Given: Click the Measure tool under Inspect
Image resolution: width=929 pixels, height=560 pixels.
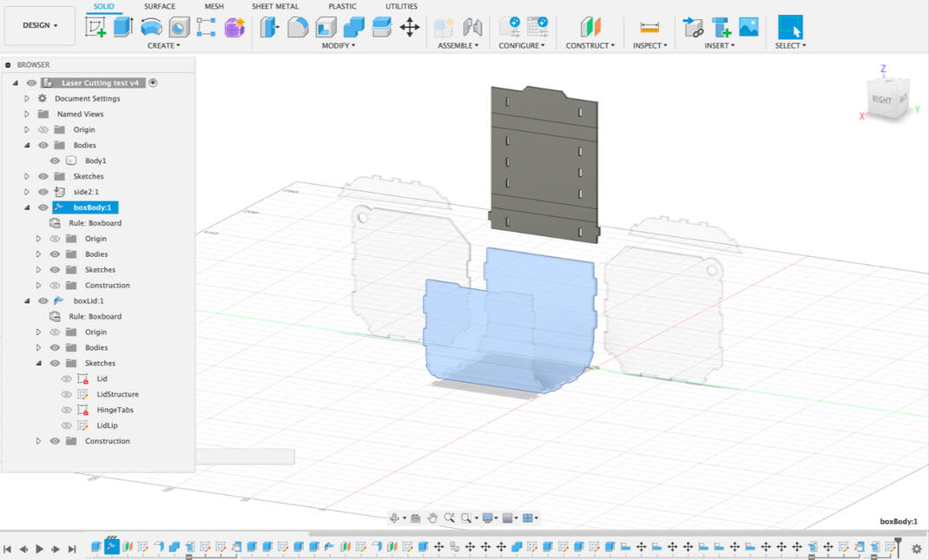Looking at the screenshot, I should [x=649, y=27].
